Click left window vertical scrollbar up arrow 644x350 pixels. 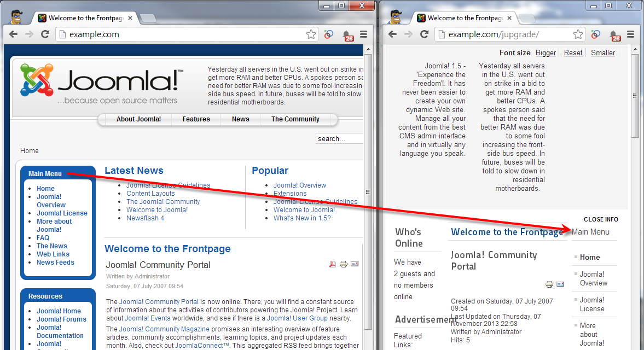368,50
